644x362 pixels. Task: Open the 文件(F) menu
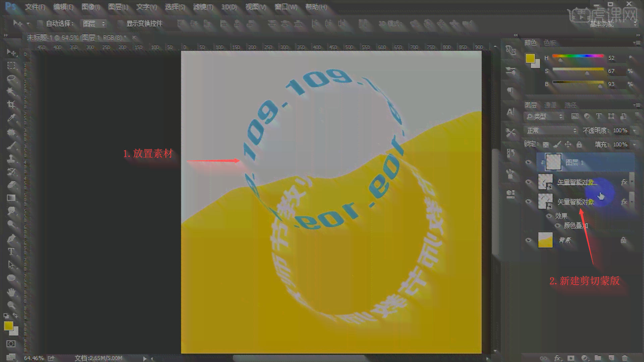point(35,7)
